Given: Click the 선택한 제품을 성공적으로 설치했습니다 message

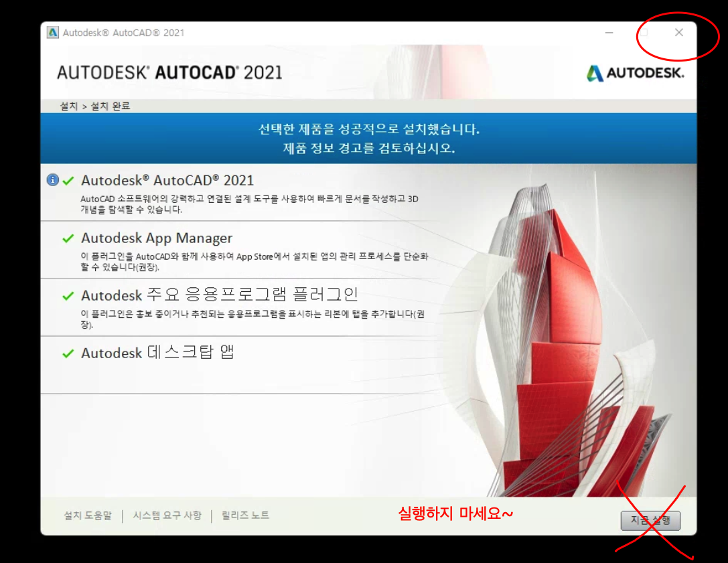Looking at the screenshot, I should pyautogui.click(x=368, y=129).
